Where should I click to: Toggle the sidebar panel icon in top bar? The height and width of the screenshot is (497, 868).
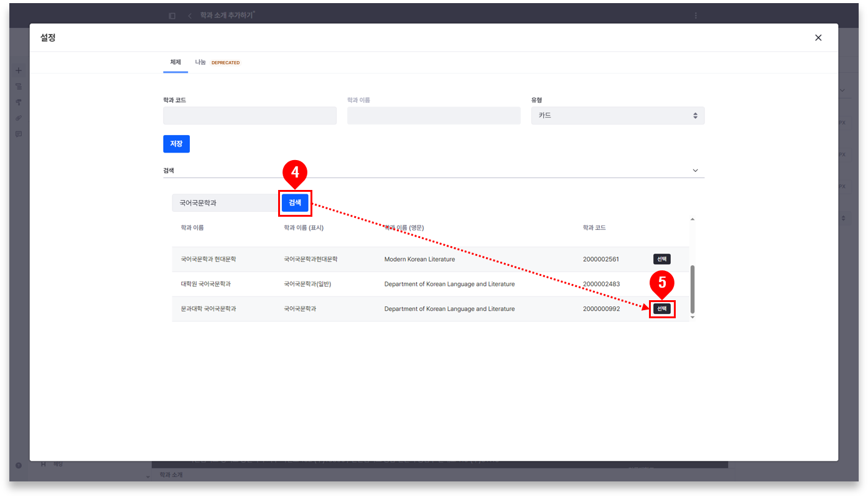pyautogui.click(x=172, y=16)
